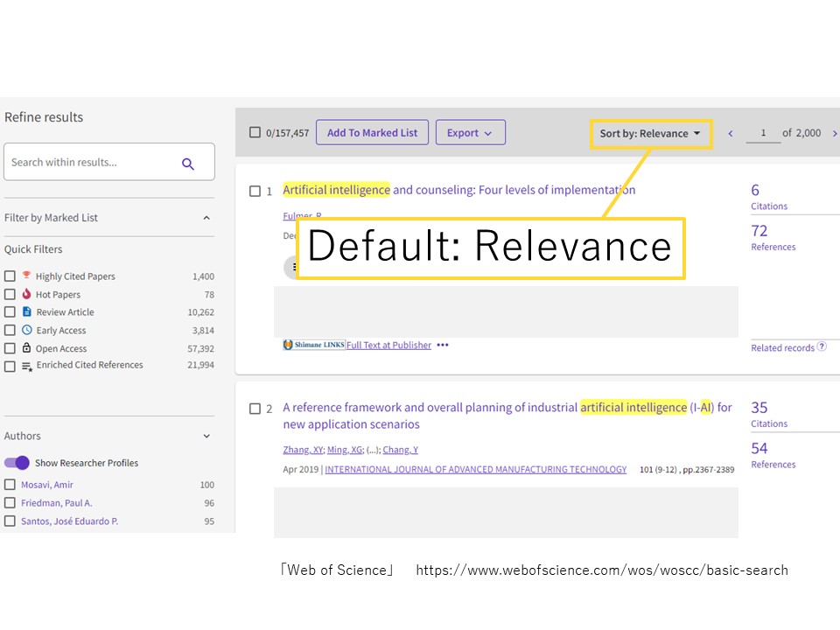Open author link Chang, Y
Image resolution: width=840 pixels, height=630 pixels.
(x=400, y=450)
